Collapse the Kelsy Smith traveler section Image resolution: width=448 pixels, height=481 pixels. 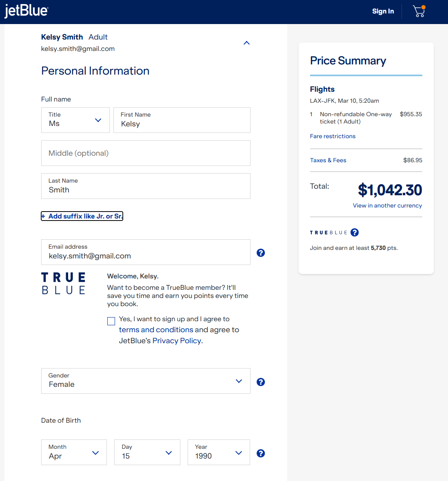coord(246,43)
